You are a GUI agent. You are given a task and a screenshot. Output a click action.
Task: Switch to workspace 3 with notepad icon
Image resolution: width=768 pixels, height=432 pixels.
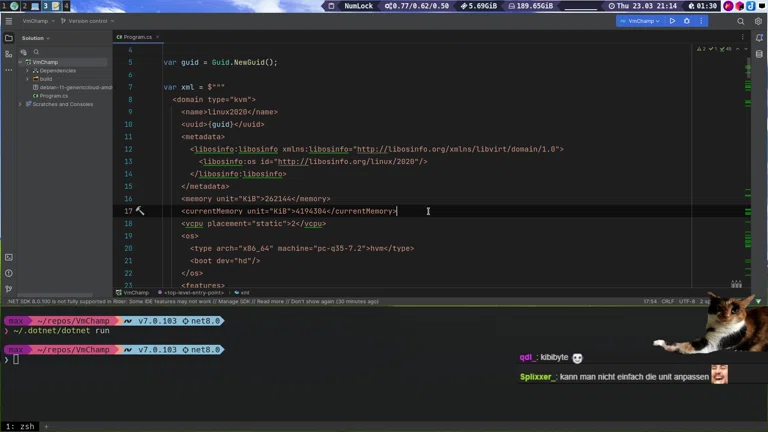pyautogui.click(x=51, y=6)
